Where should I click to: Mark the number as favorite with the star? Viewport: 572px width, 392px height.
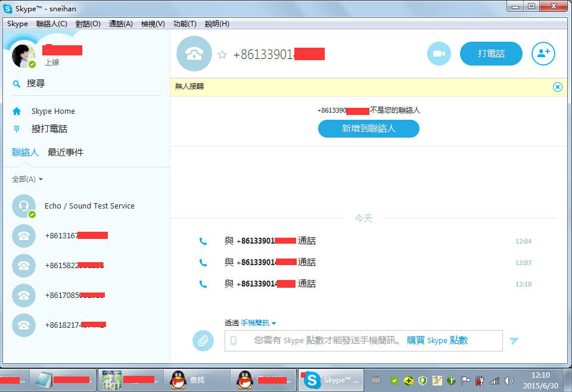[x=222, y=55]
